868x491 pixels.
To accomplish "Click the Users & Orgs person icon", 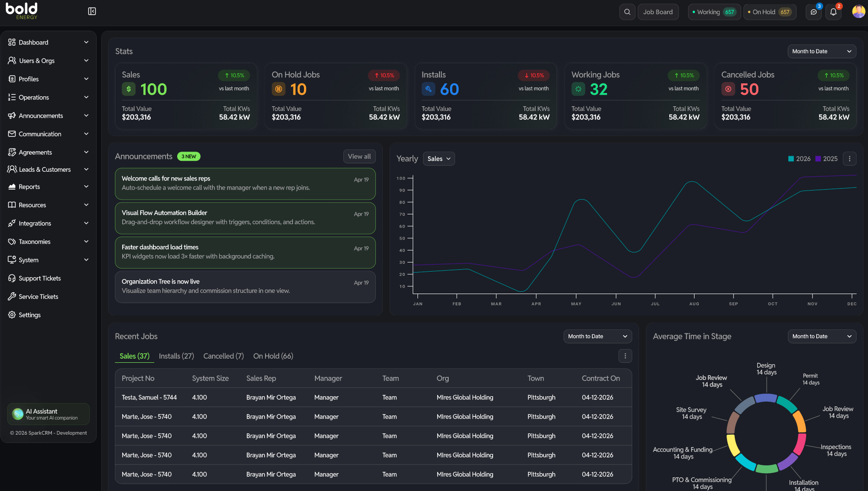I will point(12,60).
